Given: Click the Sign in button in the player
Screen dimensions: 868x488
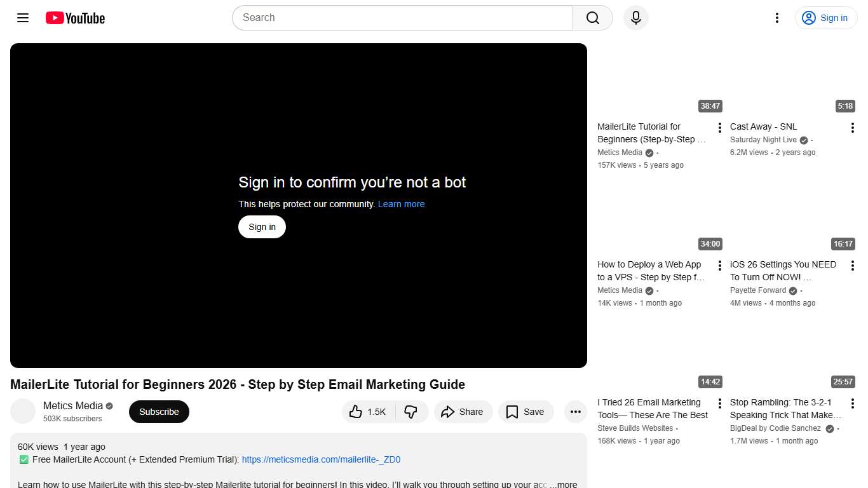Looking at the screenshot, I should click(262, 227).
